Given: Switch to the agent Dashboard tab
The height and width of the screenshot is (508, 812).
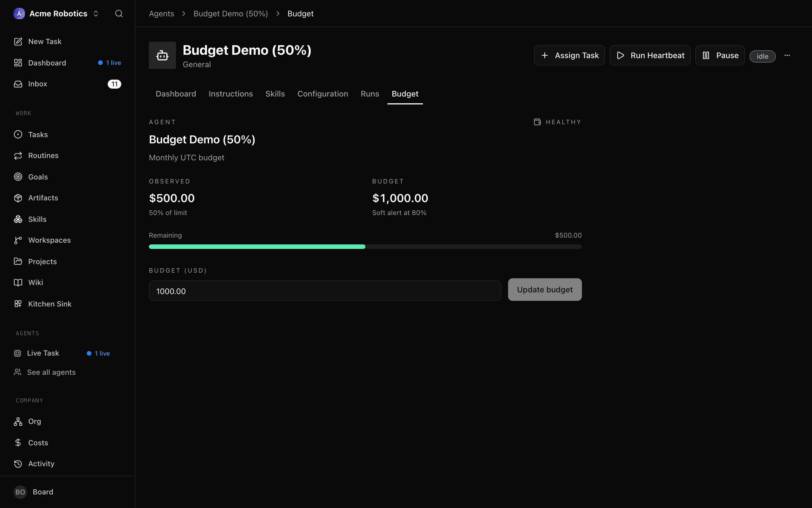Looking at the screenshot, I should 176,94.
